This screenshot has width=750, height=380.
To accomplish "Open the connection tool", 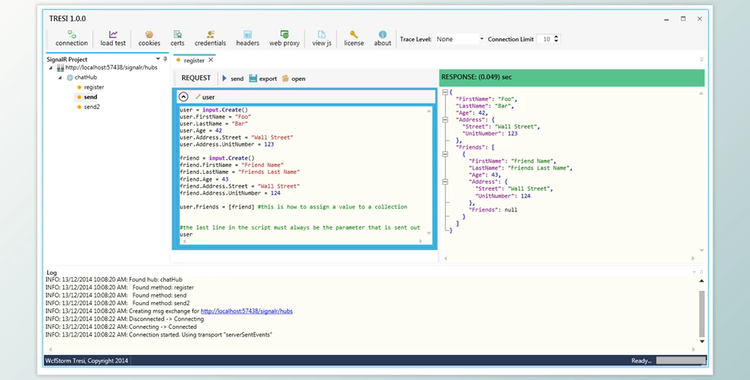I will [x=71, y=38].
